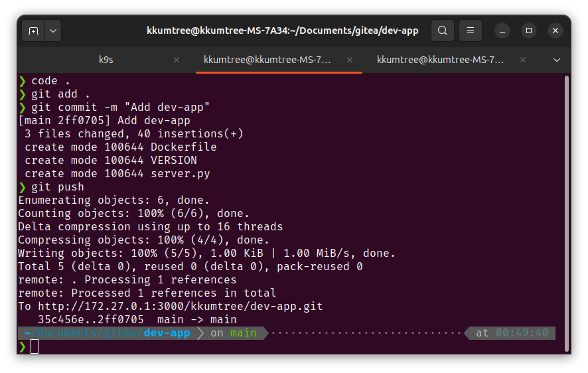The height and width of the screenshot is (373, 588).
Task: Click 'Counting objects: 100% (6/6), done.' line
Action: [x=133, y=214]
